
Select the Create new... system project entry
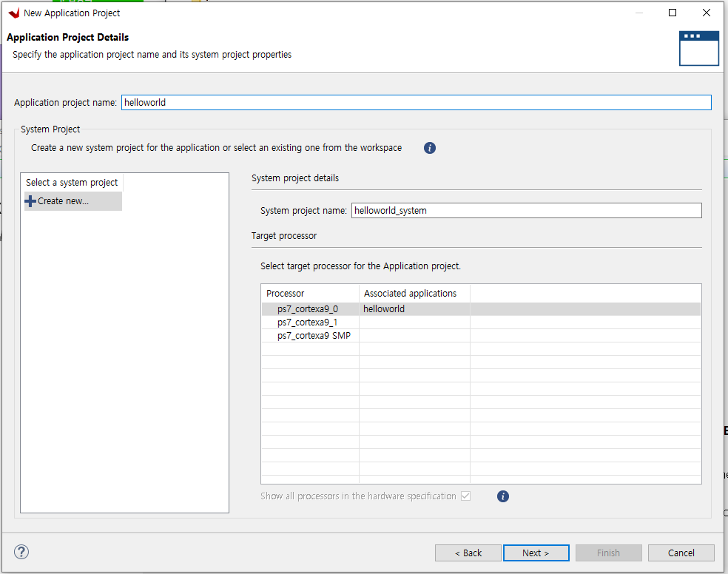(73, 201)
